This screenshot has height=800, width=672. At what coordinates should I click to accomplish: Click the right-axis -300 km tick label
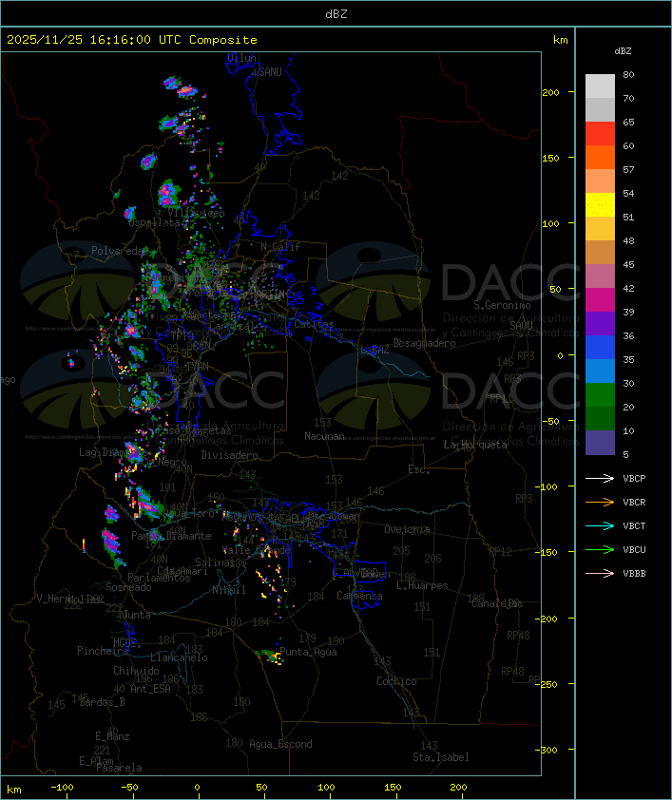click(x=548, y=750)
